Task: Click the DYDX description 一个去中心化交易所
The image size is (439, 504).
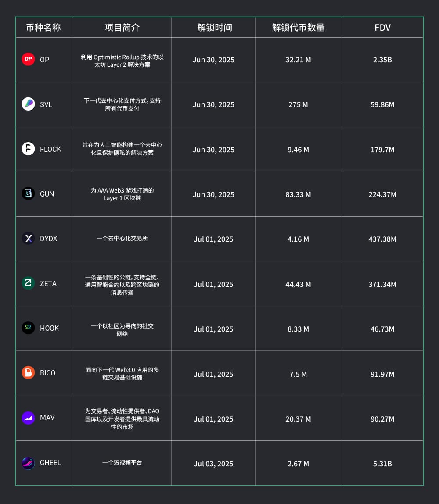Action: click(122, 239)
